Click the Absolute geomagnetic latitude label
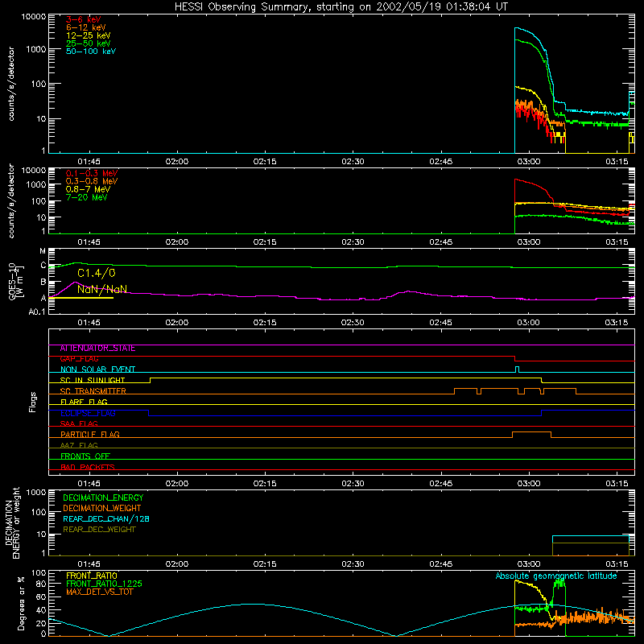 (x=556, y=576)
